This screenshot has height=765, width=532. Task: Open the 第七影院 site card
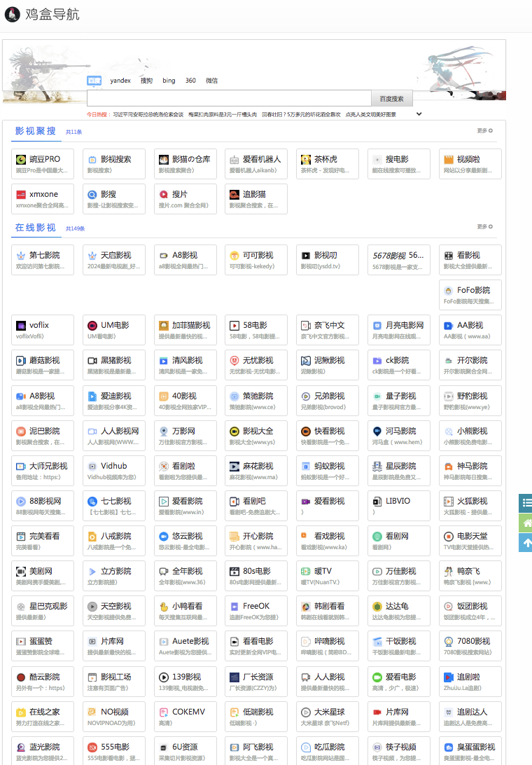(43, 260)
